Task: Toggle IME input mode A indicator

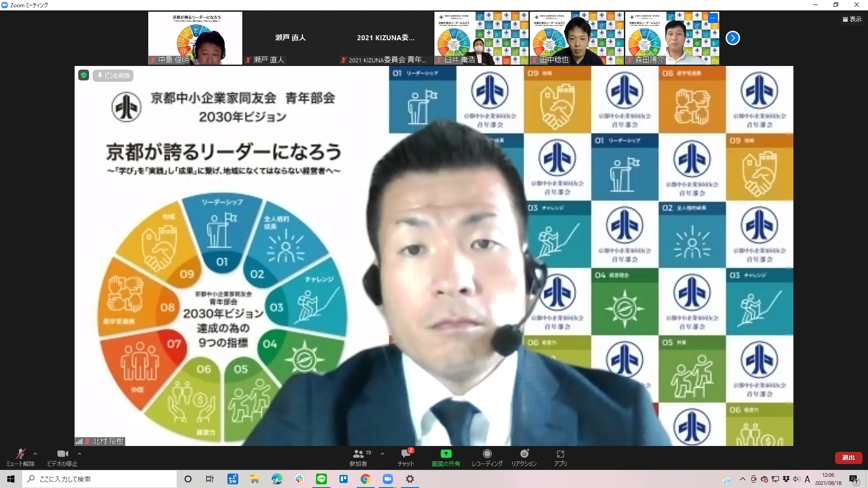Action: [807, 479]
